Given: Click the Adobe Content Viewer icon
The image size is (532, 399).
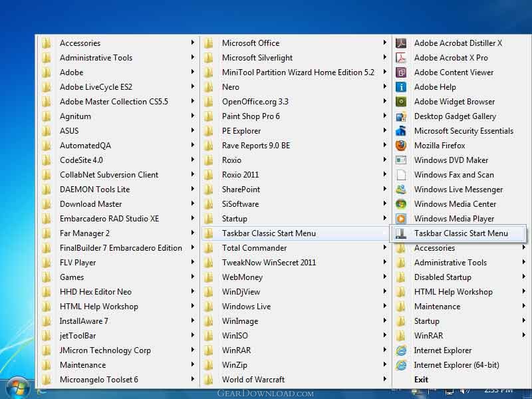Looking at the screenshot, I should (401, 72).
